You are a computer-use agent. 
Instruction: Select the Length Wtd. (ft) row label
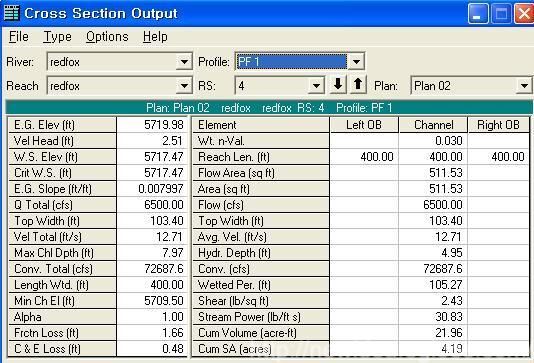pyautogui.click(x=62, y=285)
